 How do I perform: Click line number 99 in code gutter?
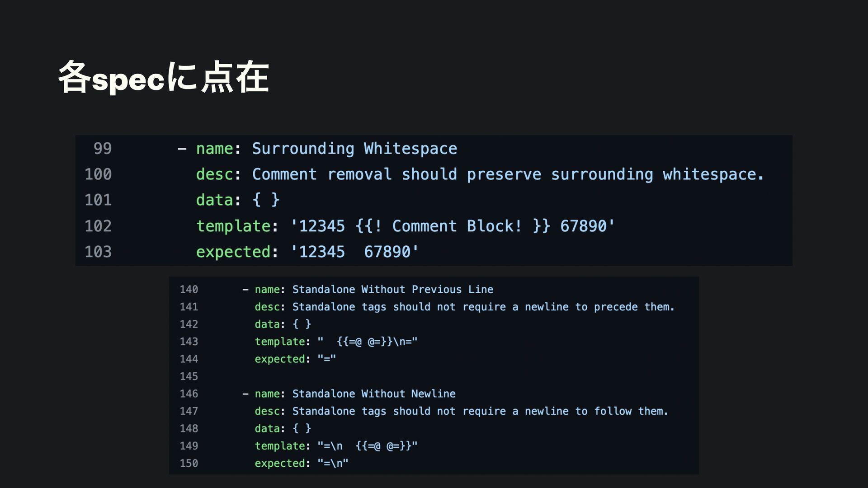[103, 149]
